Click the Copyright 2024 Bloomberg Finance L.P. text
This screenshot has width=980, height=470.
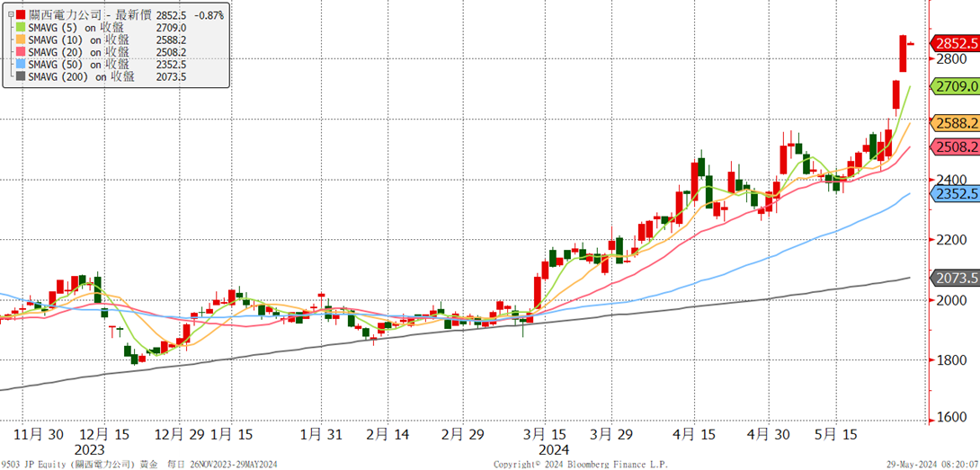click(x=581, y=465)
